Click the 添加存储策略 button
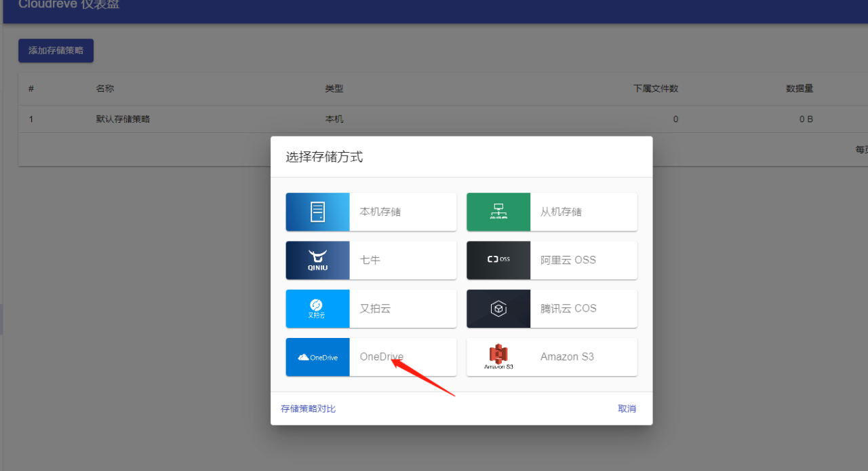Image resolution: width=868 pixels, height=471 pixels. tap(56, 50)
